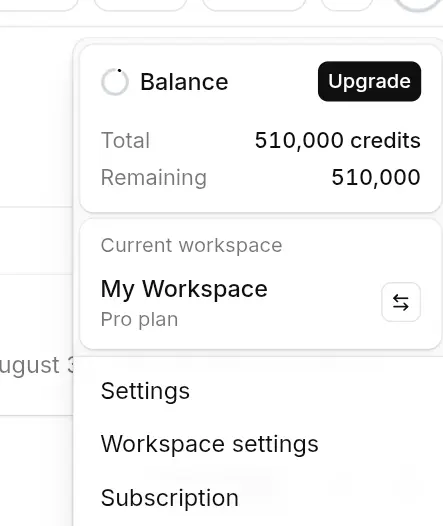Open Workspace settings
Screen dimensions: 443x526
pos(210,444)
